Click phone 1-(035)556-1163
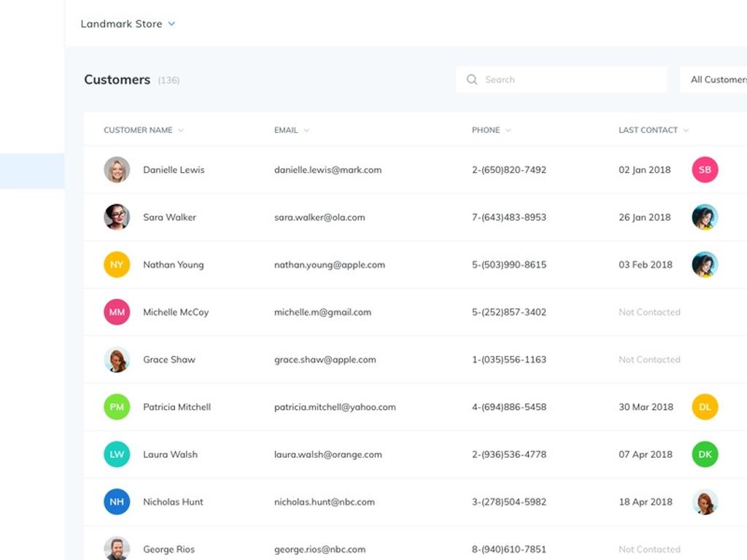 tap(508, 359)
